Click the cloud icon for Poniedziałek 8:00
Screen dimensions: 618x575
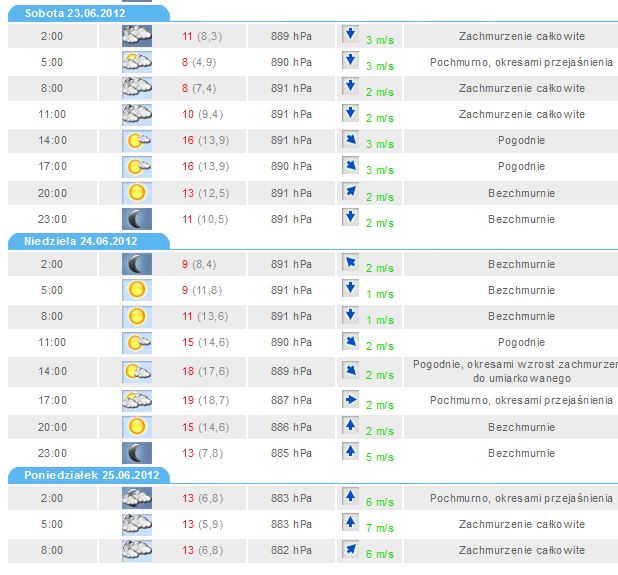pos(136,549)
